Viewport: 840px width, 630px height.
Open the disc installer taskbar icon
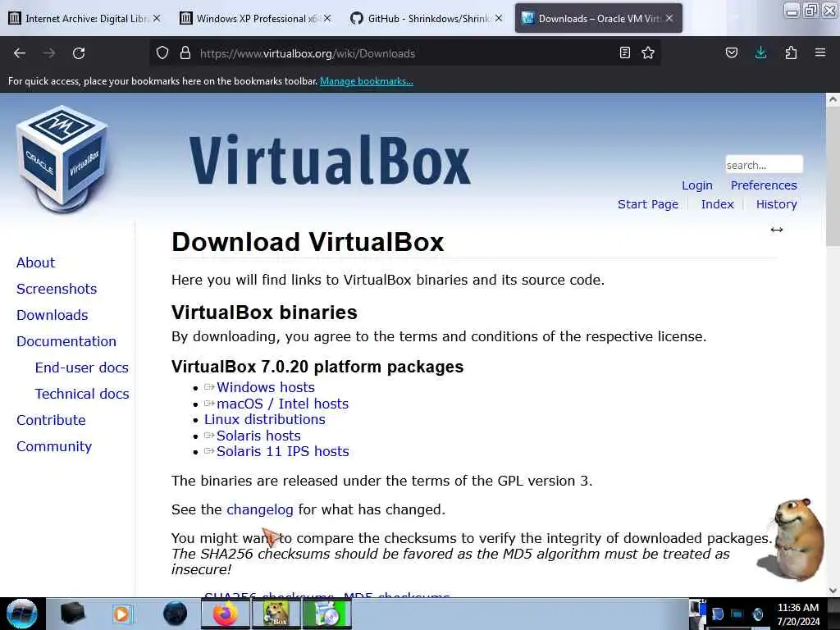click(x=326, y=614)
